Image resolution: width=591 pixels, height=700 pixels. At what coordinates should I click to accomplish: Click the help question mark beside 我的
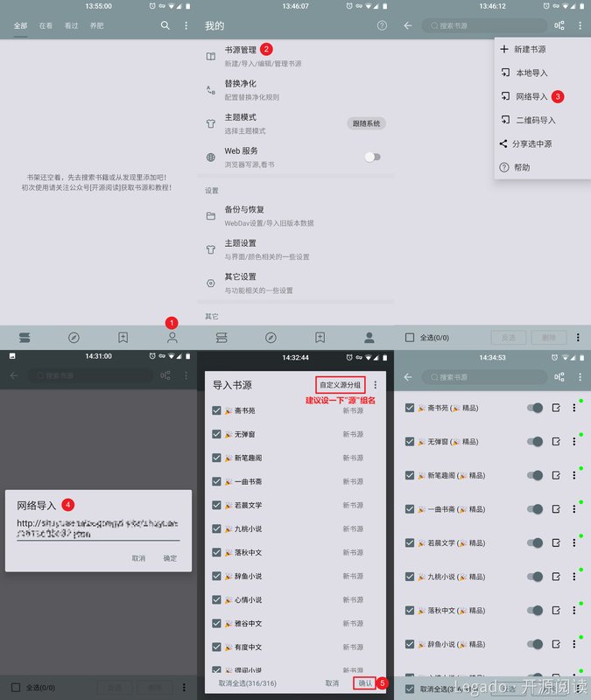382,26
